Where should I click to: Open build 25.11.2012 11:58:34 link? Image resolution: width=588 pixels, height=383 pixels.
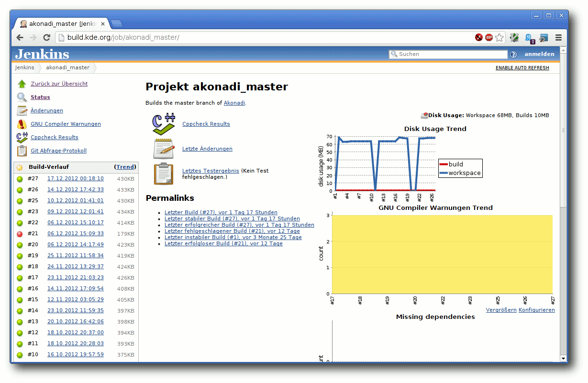point(76,255)
